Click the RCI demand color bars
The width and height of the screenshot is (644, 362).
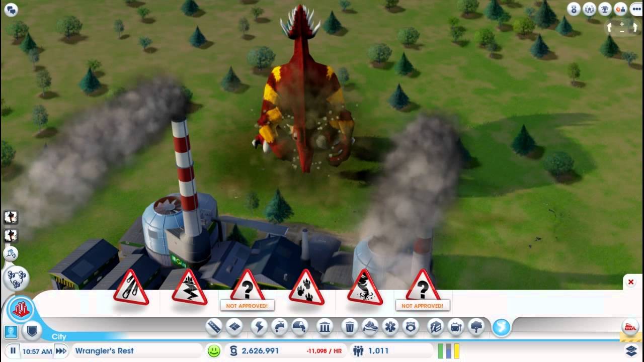click(448, 350)
